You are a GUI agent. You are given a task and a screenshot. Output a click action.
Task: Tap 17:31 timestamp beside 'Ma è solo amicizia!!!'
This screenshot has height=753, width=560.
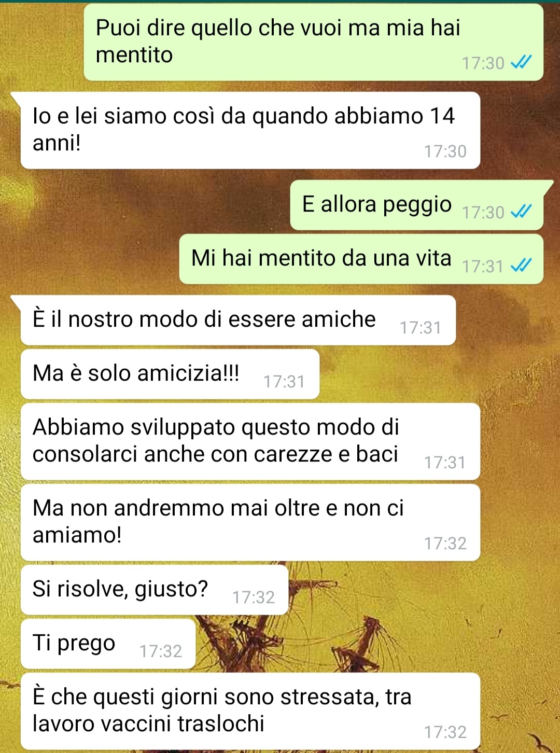pyautogui.click(x=284, y=382)
